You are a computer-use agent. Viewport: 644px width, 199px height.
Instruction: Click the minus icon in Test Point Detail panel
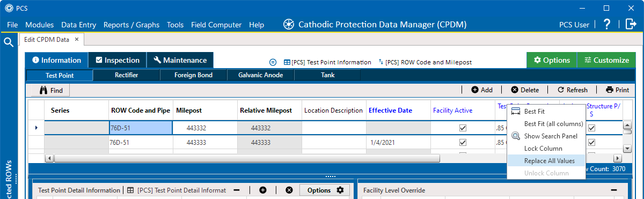click(x=236, y=190)
